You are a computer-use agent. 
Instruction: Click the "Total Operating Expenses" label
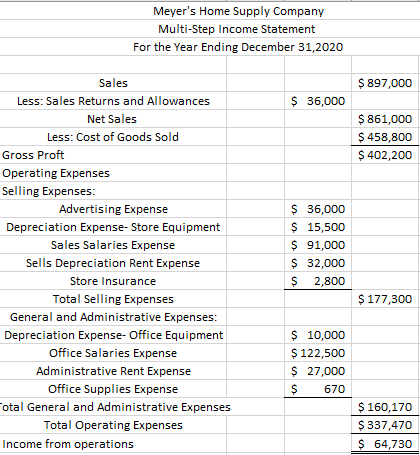[x=113, y=425]
